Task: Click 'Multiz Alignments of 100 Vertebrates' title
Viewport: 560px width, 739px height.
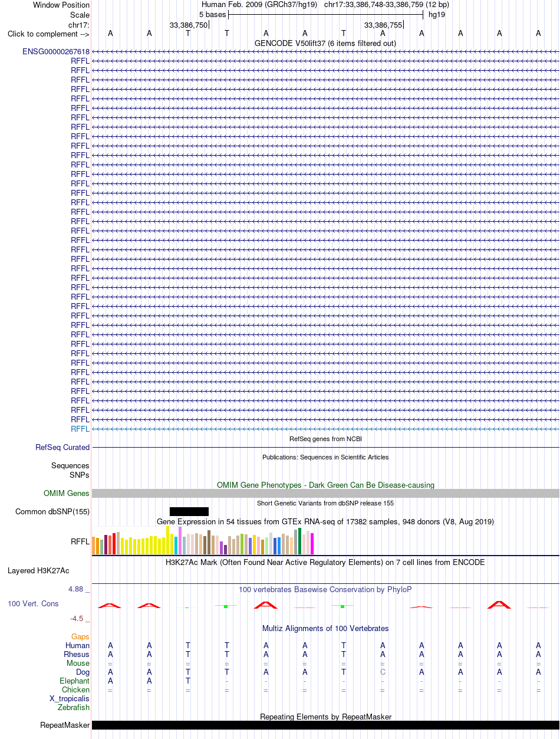Action: pyautogui.click(x=325, y=628)
